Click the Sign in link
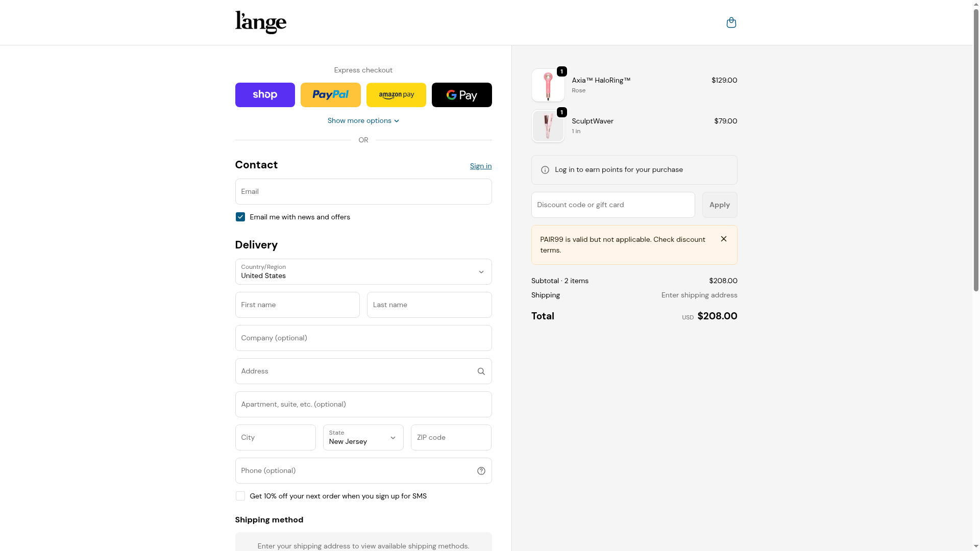980x551 pixels. point(480,166)
